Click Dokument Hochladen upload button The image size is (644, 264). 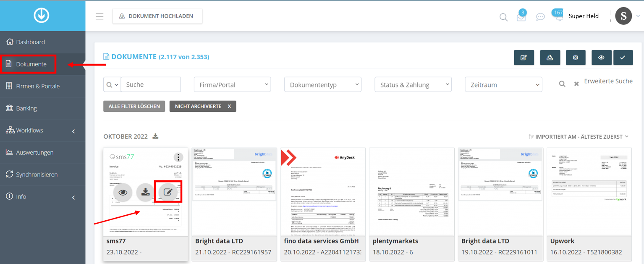157,16
